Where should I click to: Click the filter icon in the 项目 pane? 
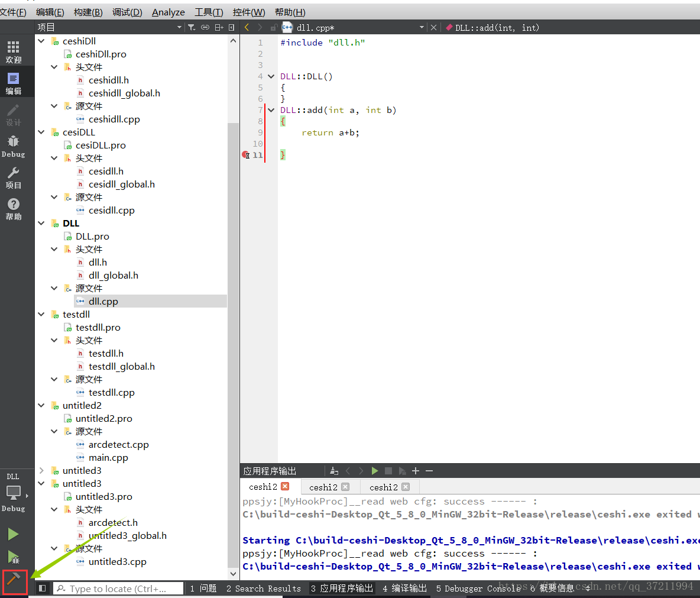192,27
